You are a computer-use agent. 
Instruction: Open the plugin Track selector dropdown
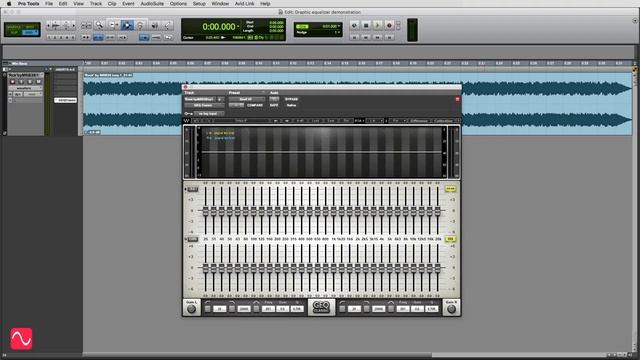(x=200, y=99)
